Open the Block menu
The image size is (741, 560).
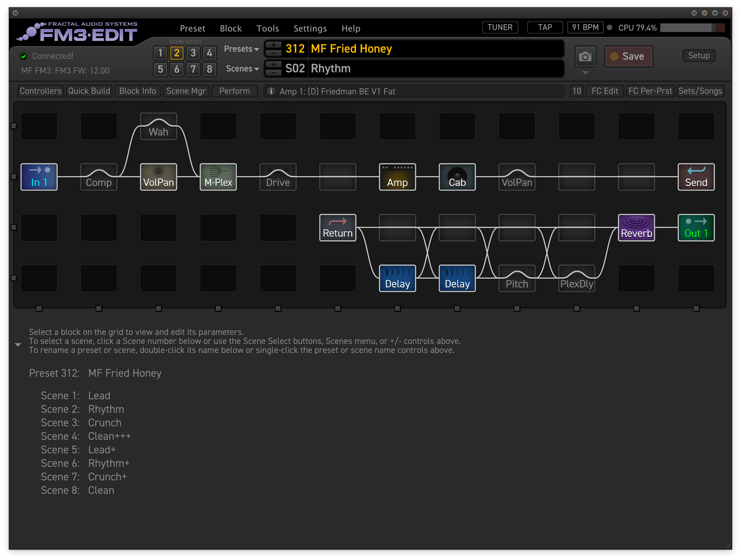[x=231, y=29]
